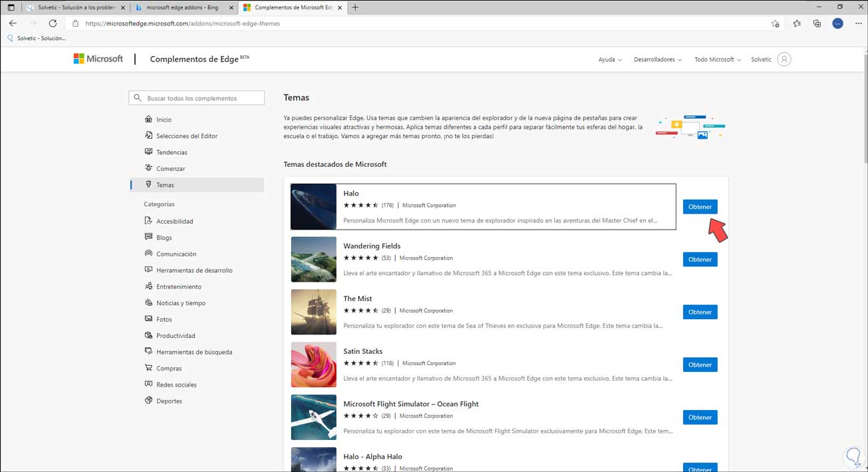Open the Halo theme thumbnail
Image resolution: width=868 pixels, height=472 pixels.
click(x=314, y=207)
